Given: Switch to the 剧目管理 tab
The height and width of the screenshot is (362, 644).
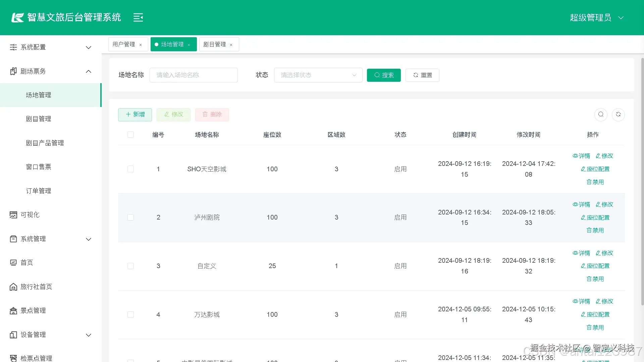Looking at the screenshot, I should point(215,44).
